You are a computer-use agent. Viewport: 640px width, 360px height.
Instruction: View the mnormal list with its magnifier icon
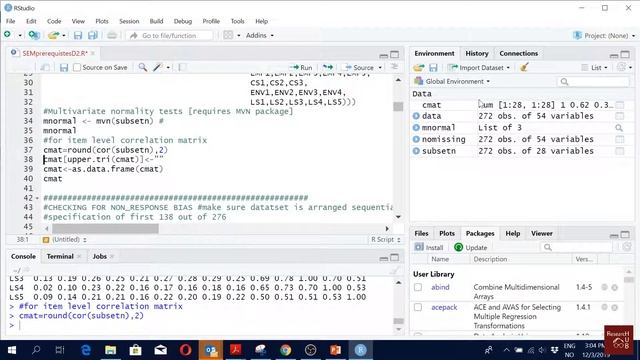[x=619, y=128]
